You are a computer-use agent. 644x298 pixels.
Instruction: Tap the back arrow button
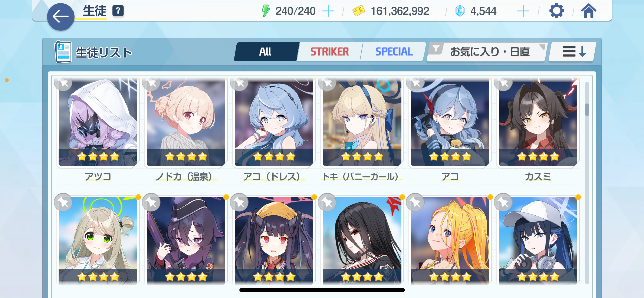tap(61, 17)
